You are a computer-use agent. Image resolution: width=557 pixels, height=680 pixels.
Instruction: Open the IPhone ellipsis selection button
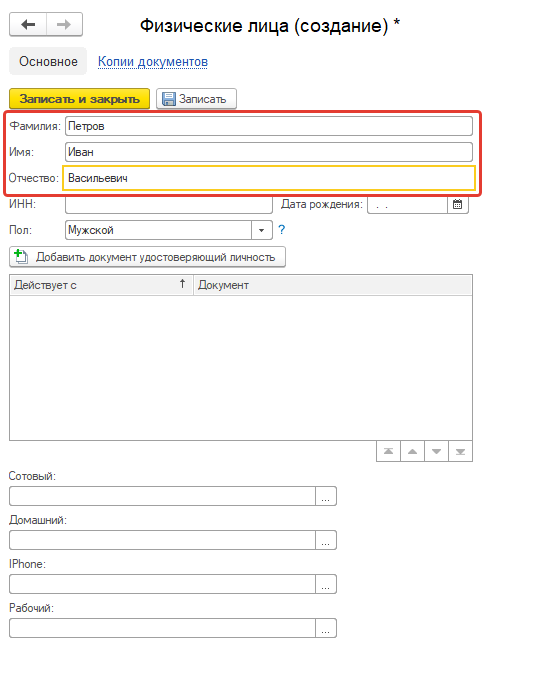click(326, 584)
